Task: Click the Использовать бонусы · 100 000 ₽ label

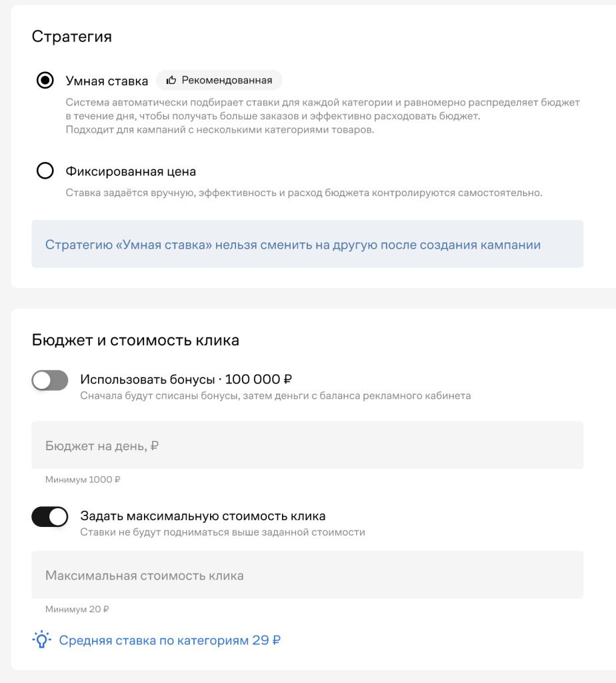Action: coord(186,380)
